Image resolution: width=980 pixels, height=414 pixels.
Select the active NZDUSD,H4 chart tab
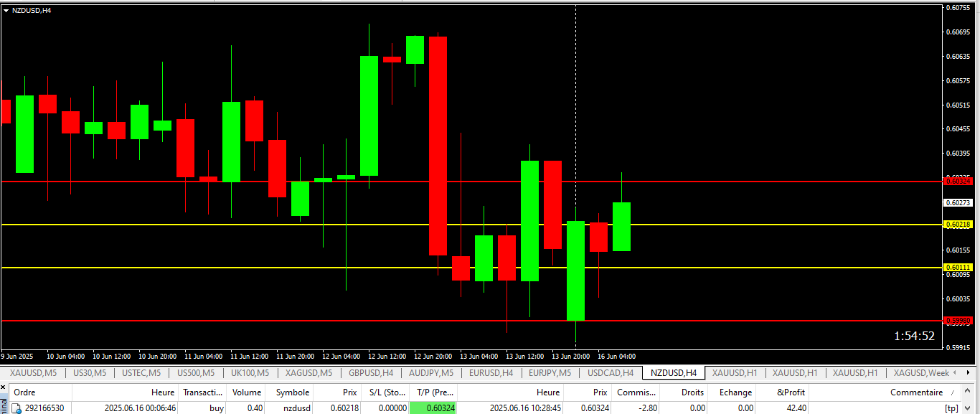(x=673, y=373)
